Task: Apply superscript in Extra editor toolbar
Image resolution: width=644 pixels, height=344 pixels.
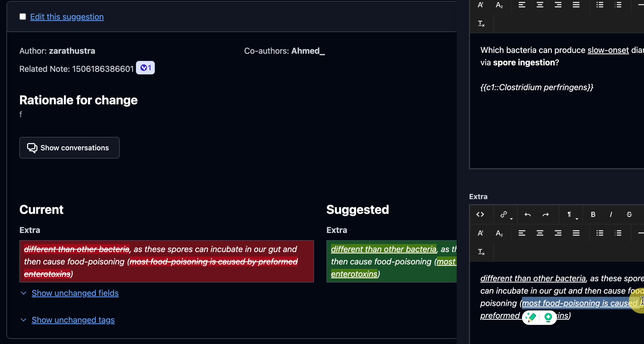Action: 480,233
